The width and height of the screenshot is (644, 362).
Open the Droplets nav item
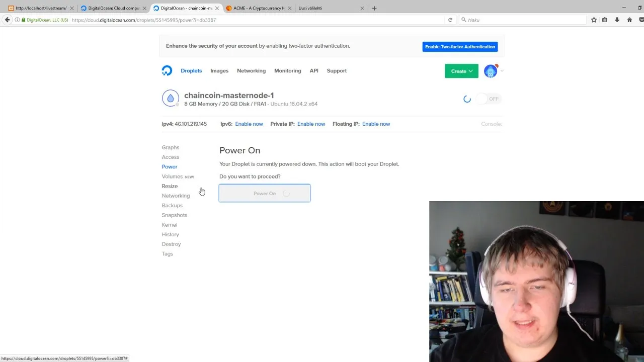point(191,71)
